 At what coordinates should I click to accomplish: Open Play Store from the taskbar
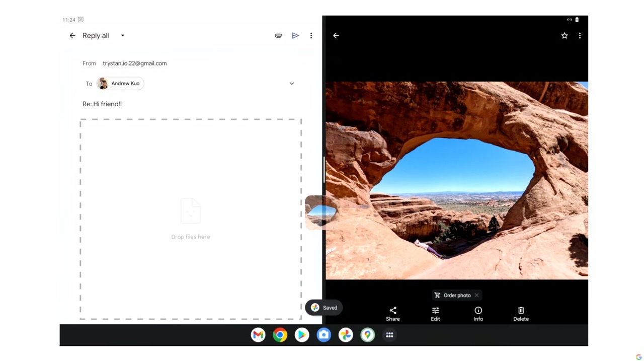[302, 335]
